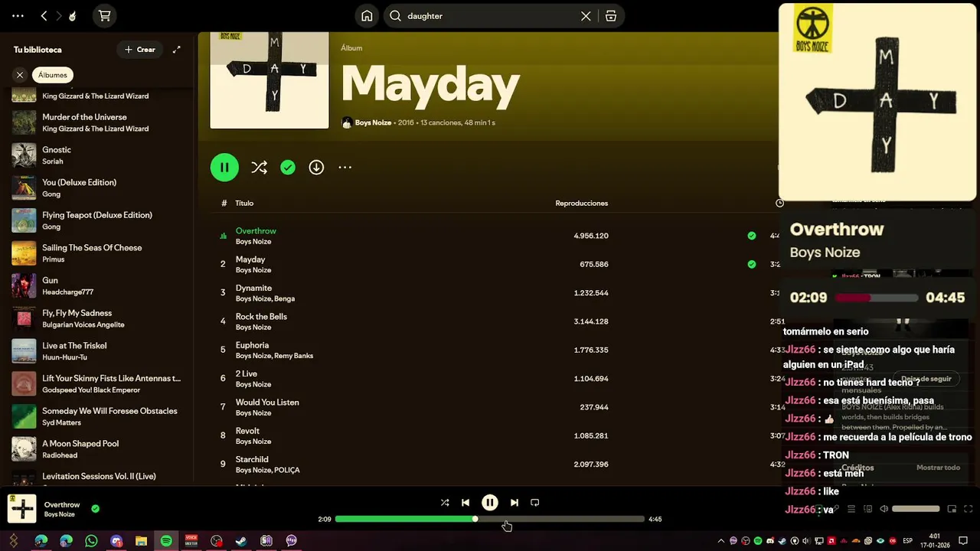Select the track Would You Listen
980x551 pixels.
click(x=267, y=403)
